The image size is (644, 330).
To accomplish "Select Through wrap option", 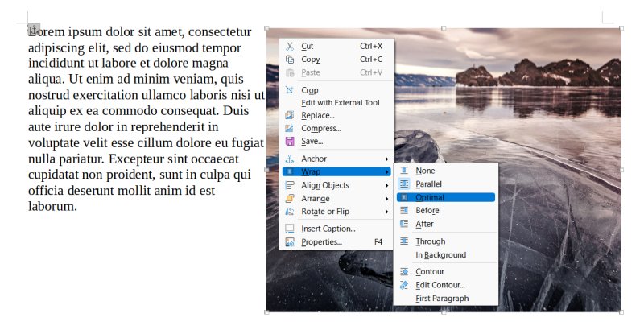I will coord(446,241).
